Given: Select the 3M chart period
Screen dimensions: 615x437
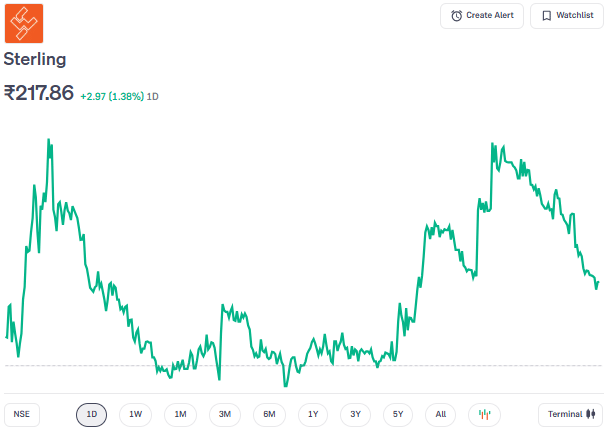Looking at the screenshot, I should click(x=224, y=414).
